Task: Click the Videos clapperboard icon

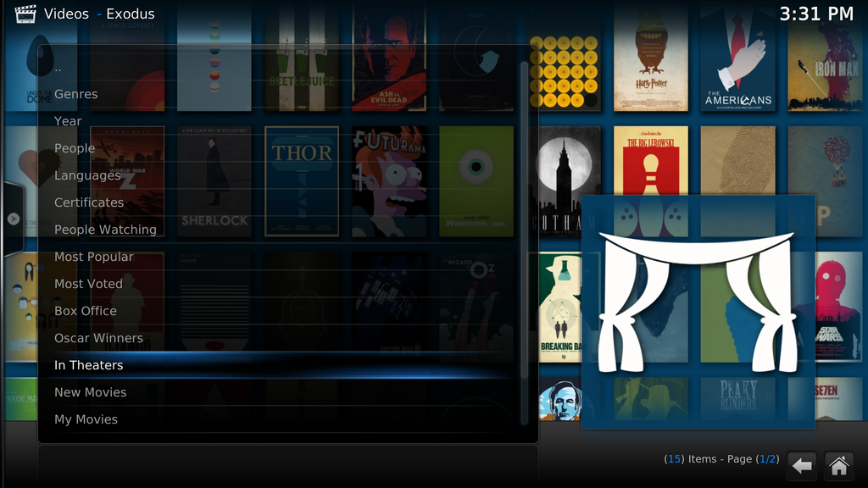Action: click(x=25, y=14)
